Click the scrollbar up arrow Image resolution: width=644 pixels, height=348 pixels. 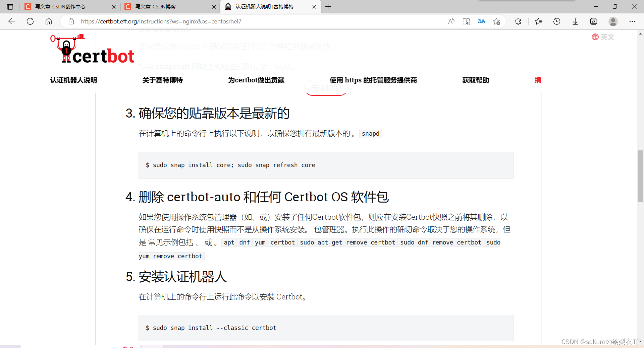click(640, 33)
